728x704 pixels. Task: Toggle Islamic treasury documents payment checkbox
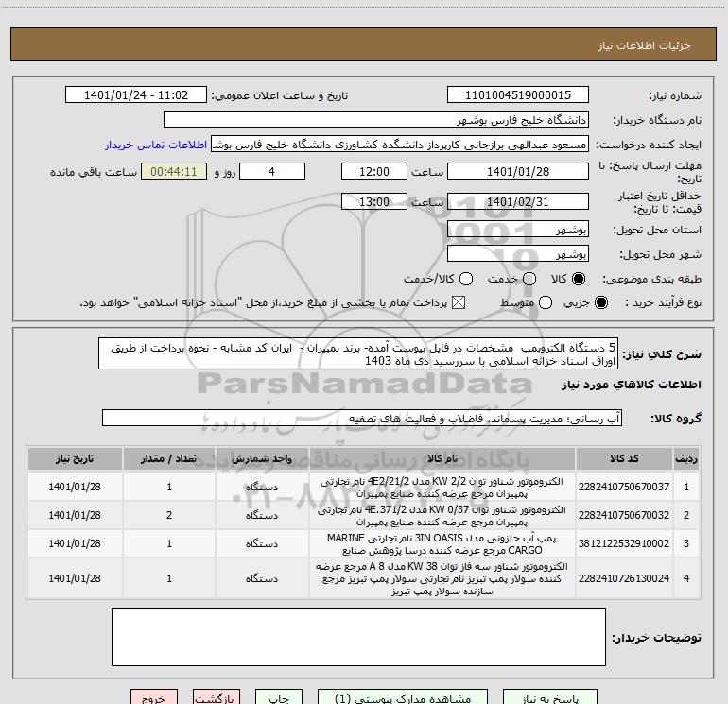tap(459, 302)
